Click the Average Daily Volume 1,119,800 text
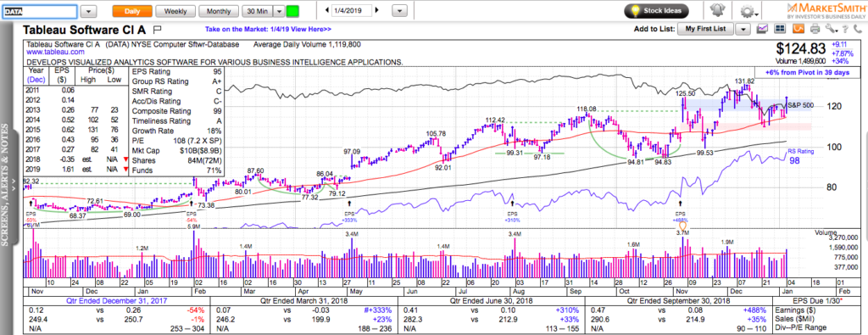Screen dimensions: 868x335 (x=307, y=44)
